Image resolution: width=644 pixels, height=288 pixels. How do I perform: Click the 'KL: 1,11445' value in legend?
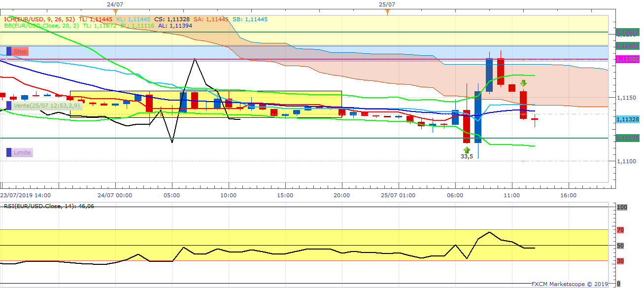click(x=134, y=19)
